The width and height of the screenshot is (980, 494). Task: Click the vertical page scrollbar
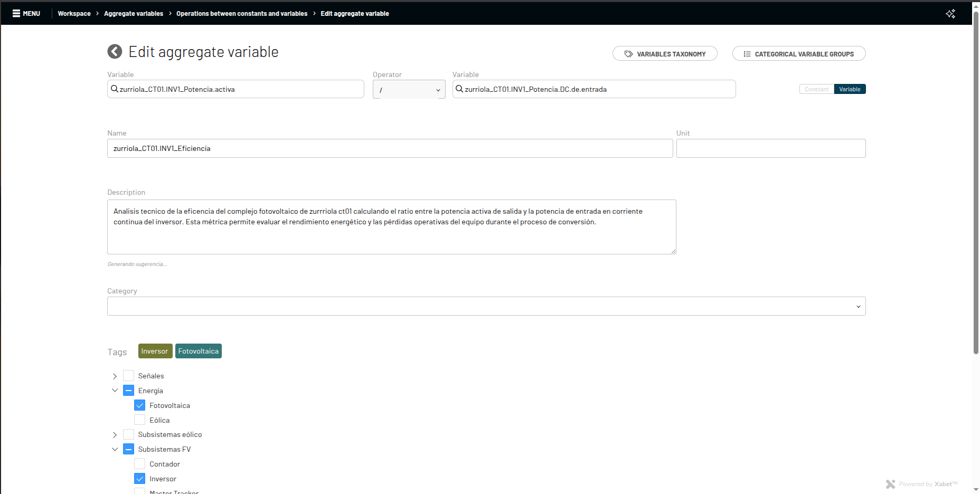(x=976, y=182)
